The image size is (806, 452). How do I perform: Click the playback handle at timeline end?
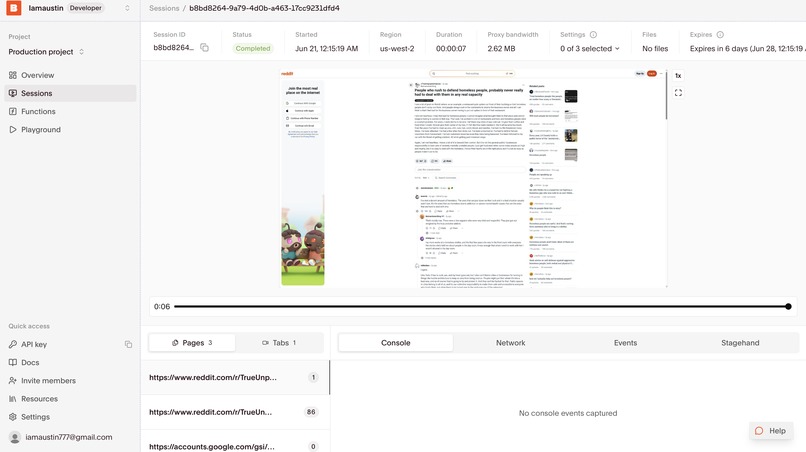[x=789, y=306]
